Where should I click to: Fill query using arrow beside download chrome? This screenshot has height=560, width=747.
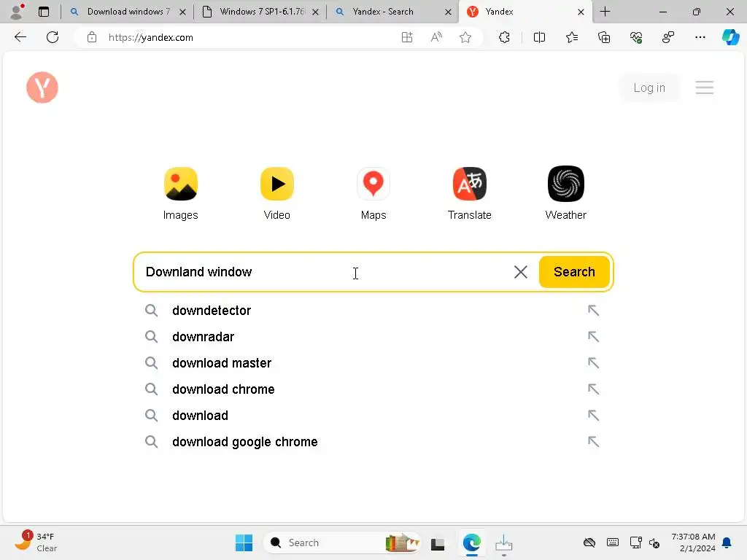(593, 389)
